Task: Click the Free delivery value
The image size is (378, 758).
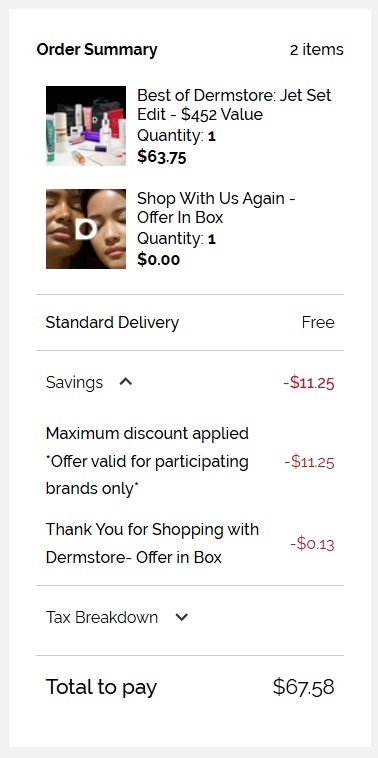Action: point(318,322)
